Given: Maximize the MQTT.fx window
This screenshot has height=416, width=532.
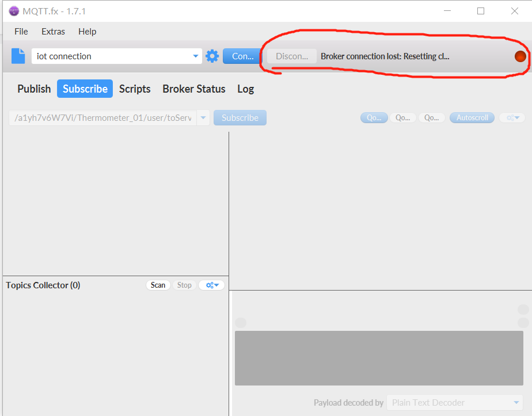Looking at the screenshot, I should [x=481, y=11].
